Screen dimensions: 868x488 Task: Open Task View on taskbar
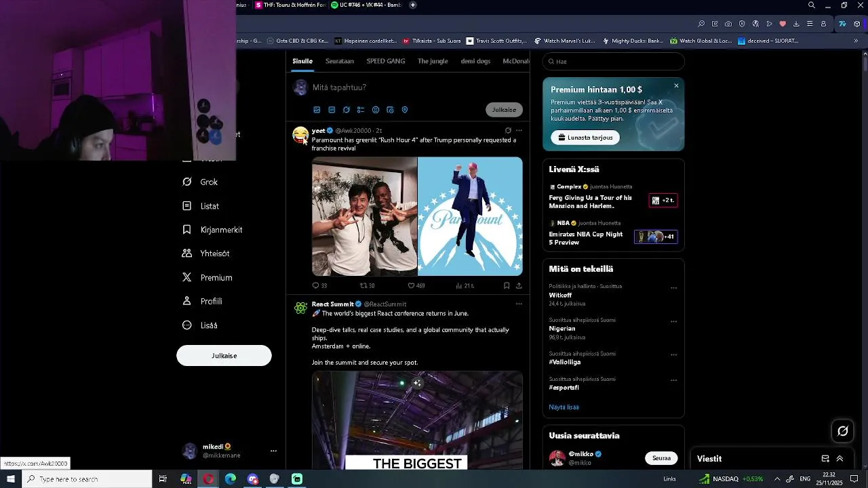[163, 479]
